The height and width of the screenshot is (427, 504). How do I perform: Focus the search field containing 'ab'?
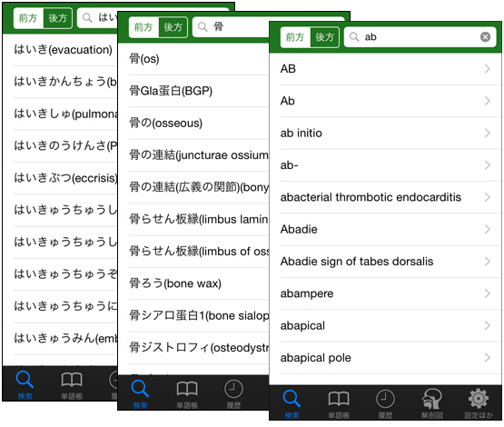(x=420, y=37)
